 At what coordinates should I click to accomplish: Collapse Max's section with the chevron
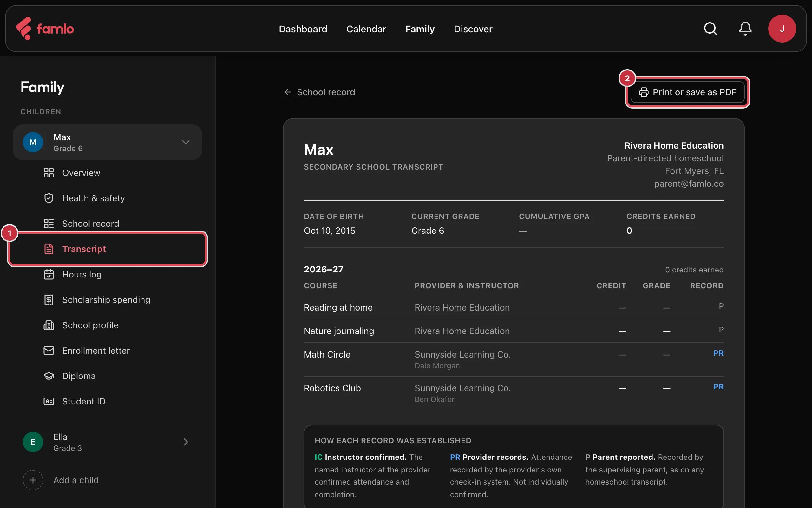tap(186, 142)
